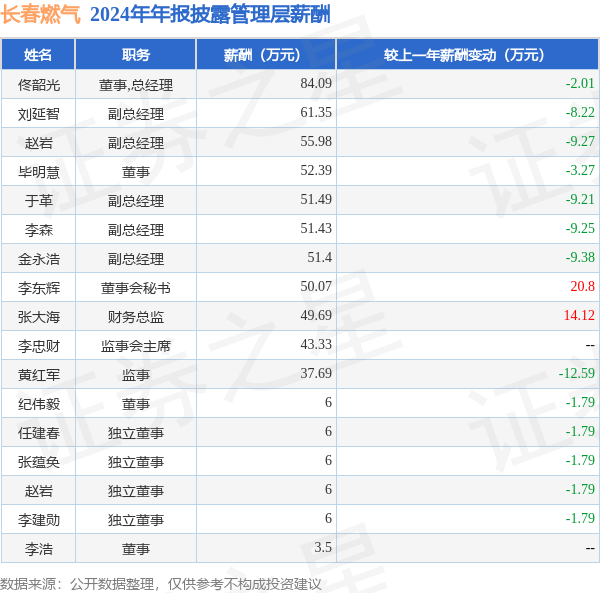Click the change value -8.22
Screen dimensions: 600x593
click(580, 112)
